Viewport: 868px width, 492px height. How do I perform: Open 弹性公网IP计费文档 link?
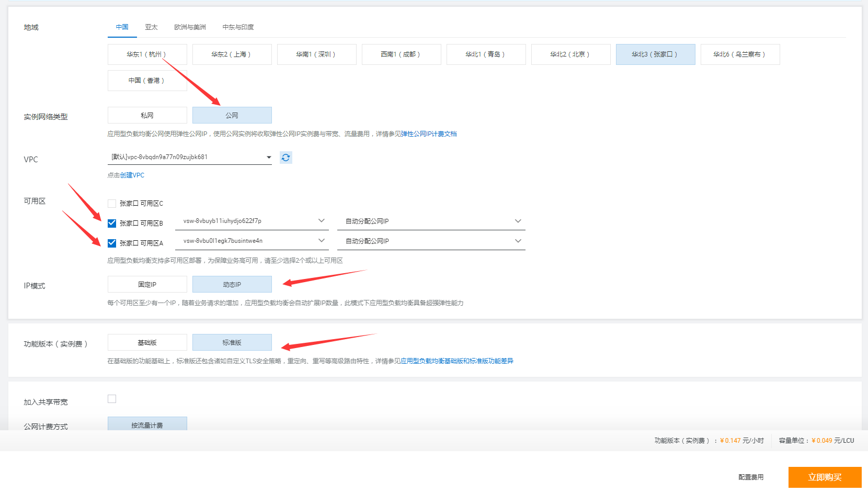tap(429, 134)
